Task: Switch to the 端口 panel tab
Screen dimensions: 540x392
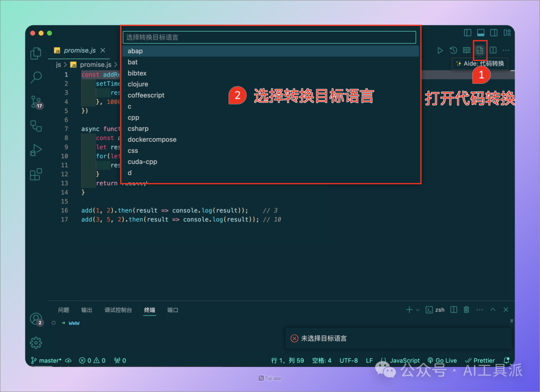Action: (x=172, y=310)
